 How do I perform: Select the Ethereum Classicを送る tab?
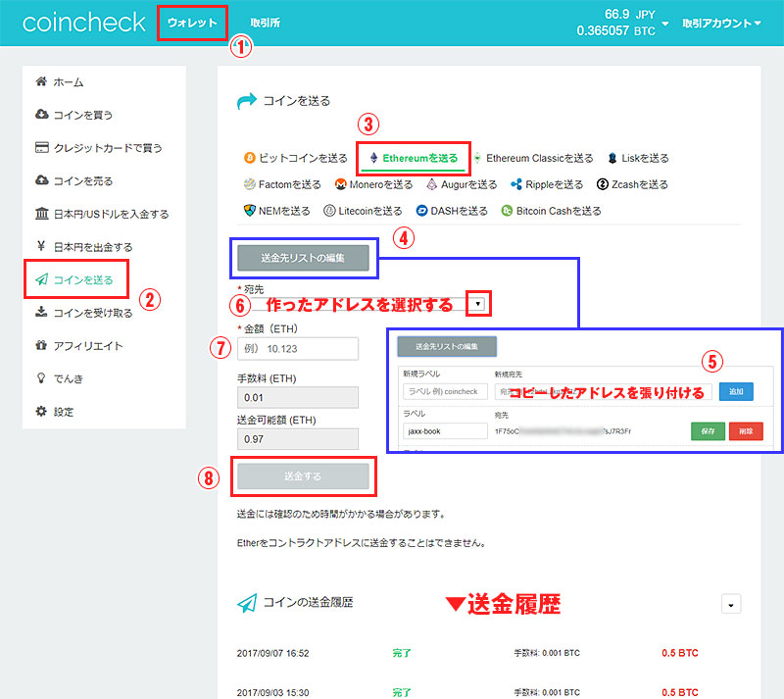coord(533,158)
